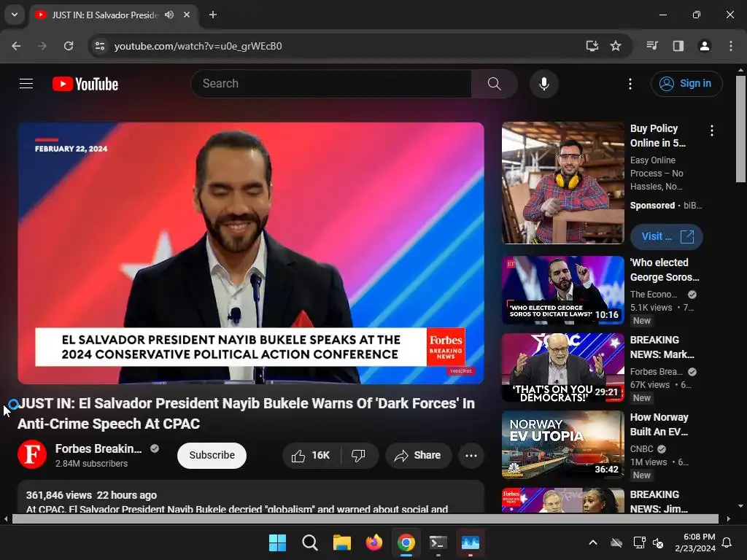
Task: Open Buy Policy Online ad title
Action: tap(658, 136)
